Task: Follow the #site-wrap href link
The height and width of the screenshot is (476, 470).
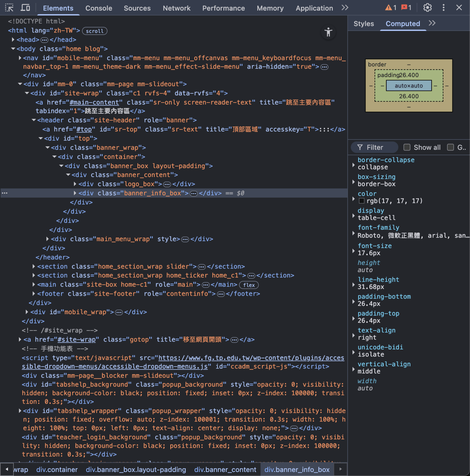Action: tap(77, 340)
